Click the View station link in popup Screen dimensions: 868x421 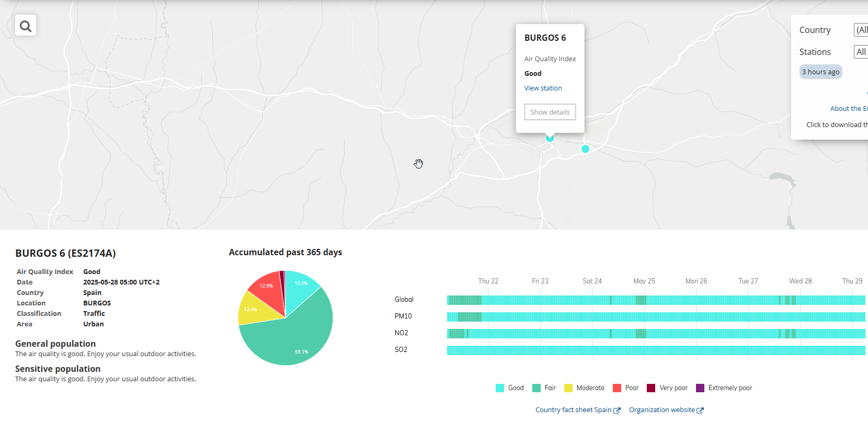click(543, 88)
